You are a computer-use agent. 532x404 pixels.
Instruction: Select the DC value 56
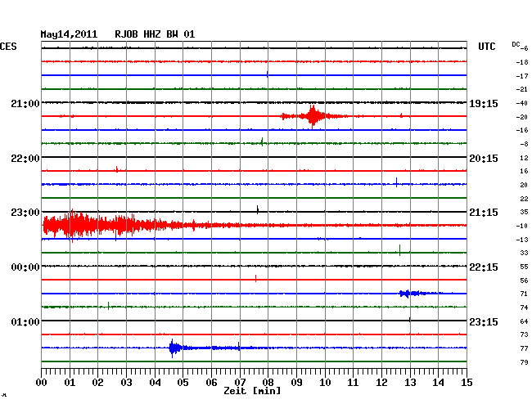coord(524,281)
